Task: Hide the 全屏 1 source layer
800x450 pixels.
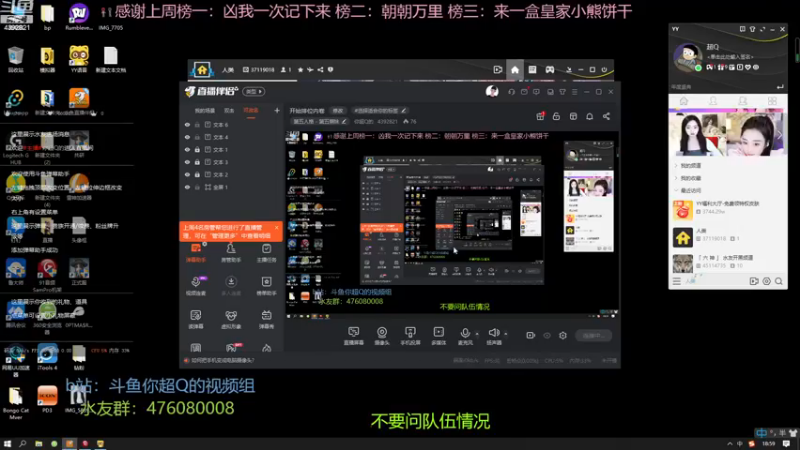Action: tap(187, 187)
